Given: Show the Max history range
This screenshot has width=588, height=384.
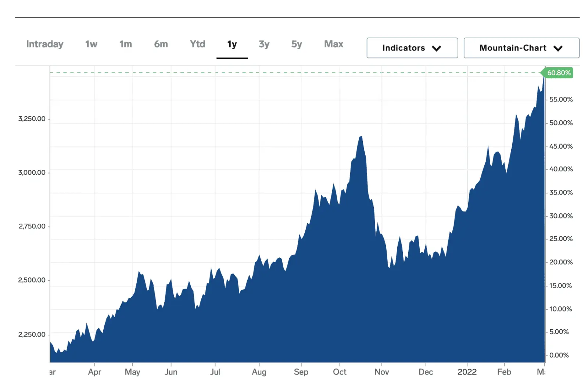Looking at the screenshot, I should pyautogui.click(x=333, y=44).
